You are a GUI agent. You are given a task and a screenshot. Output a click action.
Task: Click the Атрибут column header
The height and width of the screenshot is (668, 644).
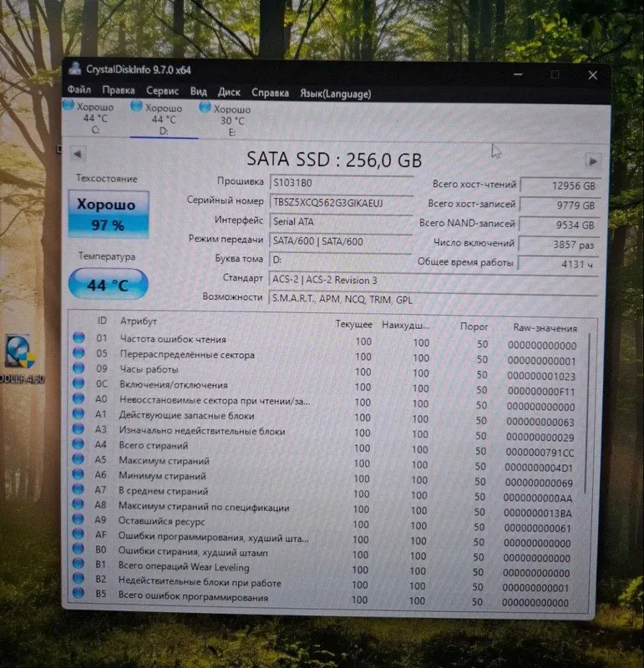[139, 321]
